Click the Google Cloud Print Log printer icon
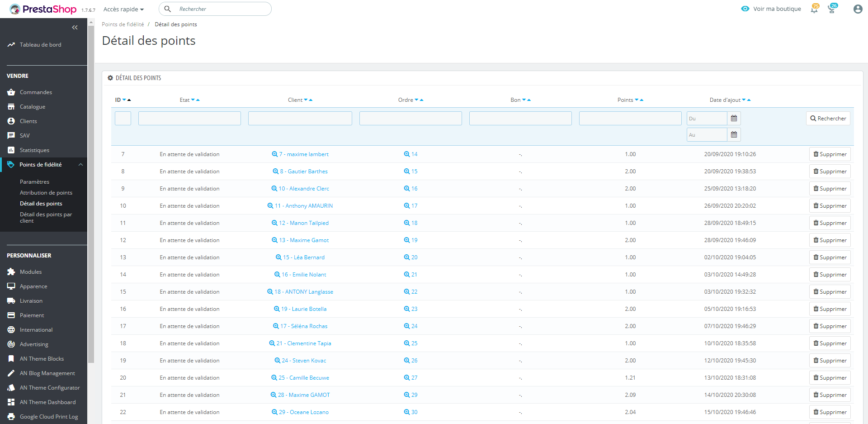 [x=11, y=417]
